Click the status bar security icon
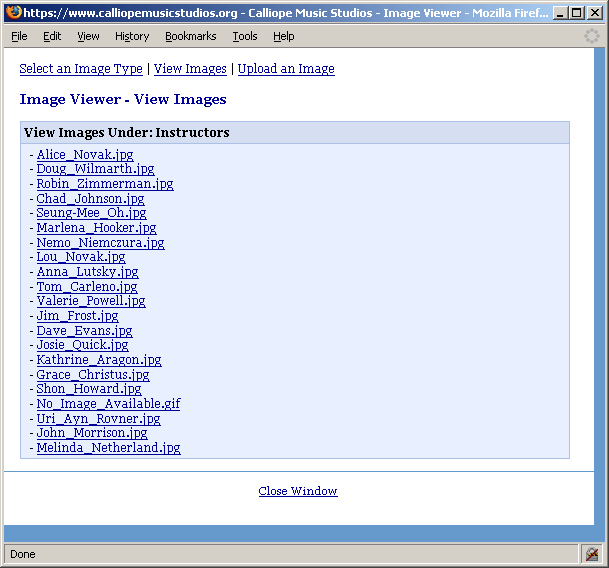 pos(592,554)
